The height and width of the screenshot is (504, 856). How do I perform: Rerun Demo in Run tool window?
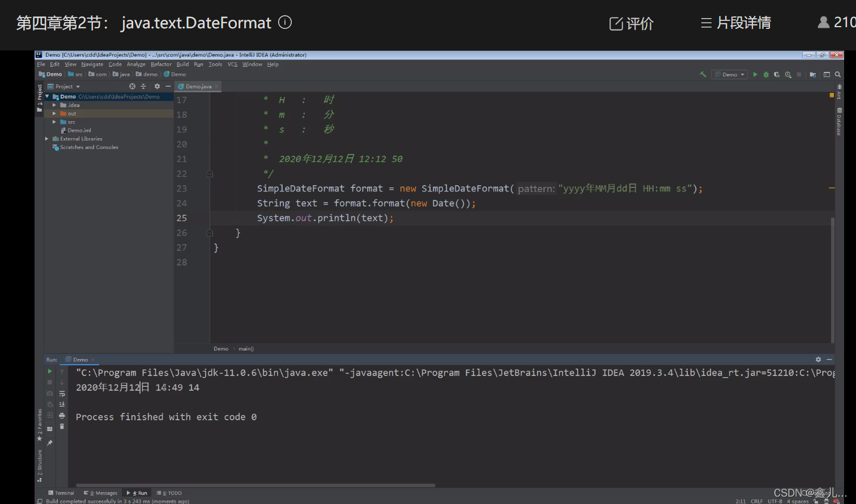coord(50,371)
